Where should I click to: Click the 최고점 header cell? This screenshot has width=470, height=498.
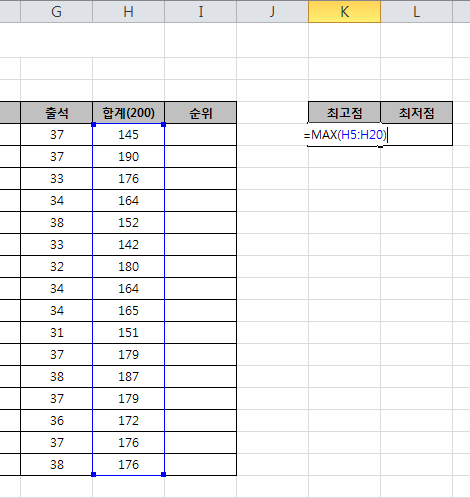[x=344, y=113]
